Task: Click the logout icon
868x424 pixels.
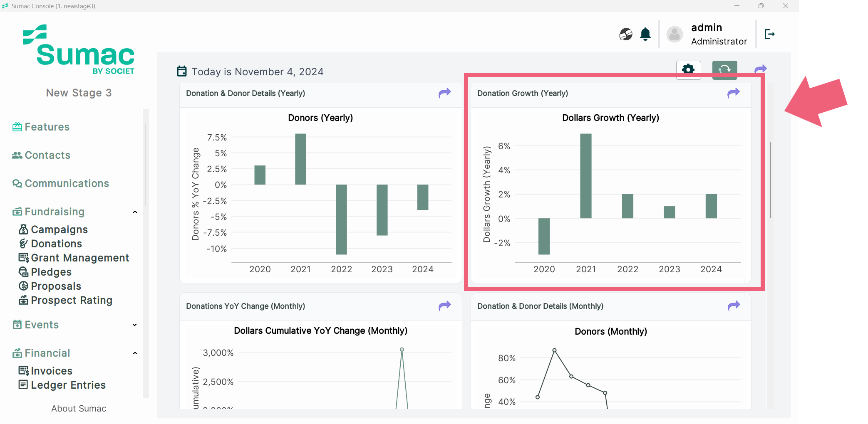Action: 769,34
